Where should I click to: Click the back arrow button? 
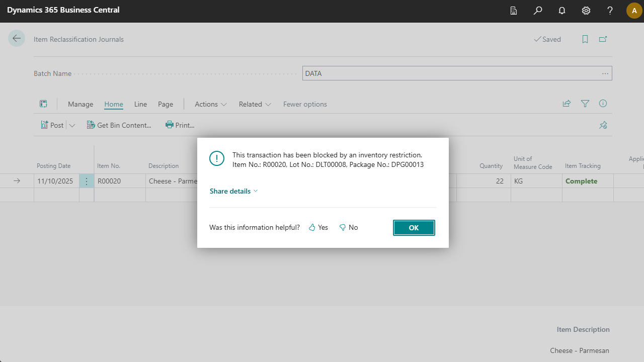17,39
